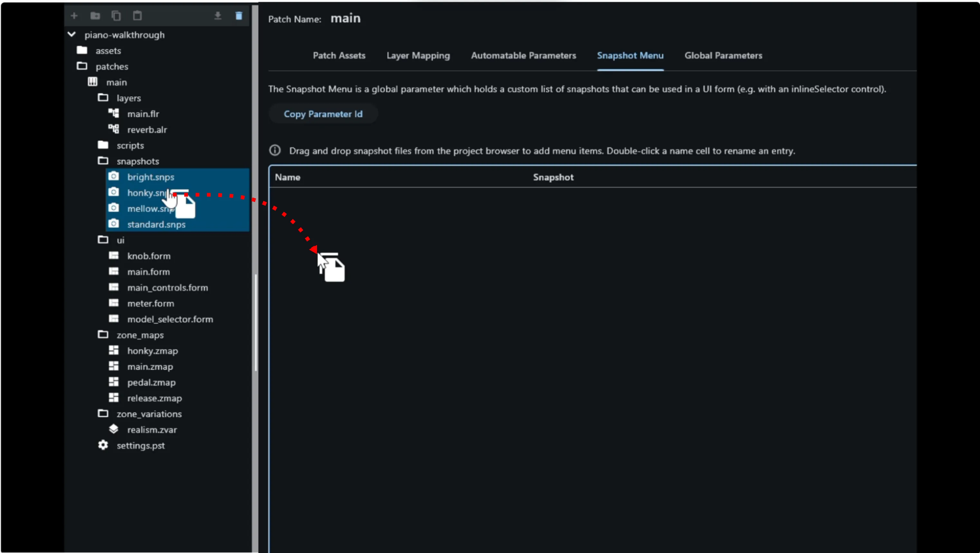Screen dimensions: 980x553
Task: Open pedal.zmap zone map
Action: (151, 382)
